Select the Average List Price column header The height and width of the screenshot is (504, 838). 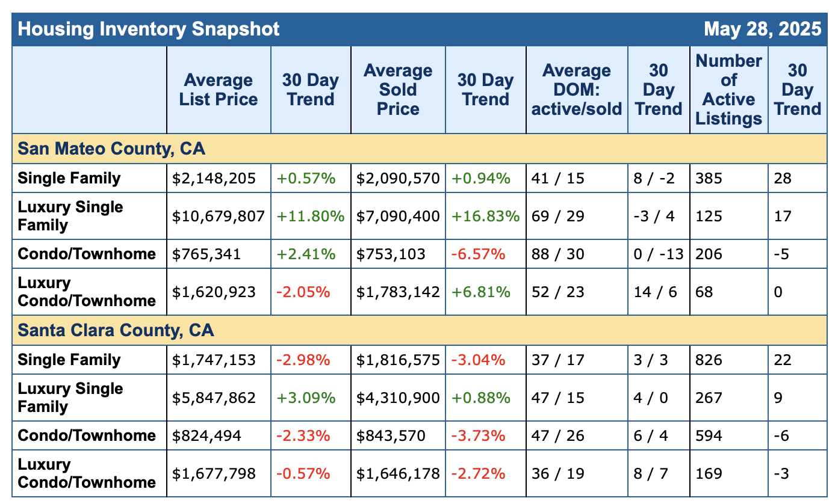pyautogui.click(x=218, y=90)
